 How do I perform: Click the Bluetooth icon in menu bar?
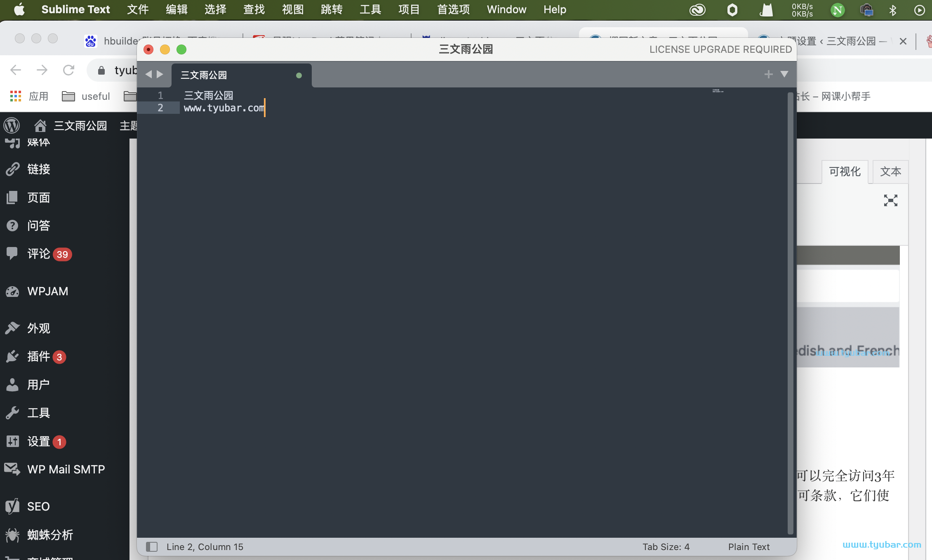pos(893,10)
